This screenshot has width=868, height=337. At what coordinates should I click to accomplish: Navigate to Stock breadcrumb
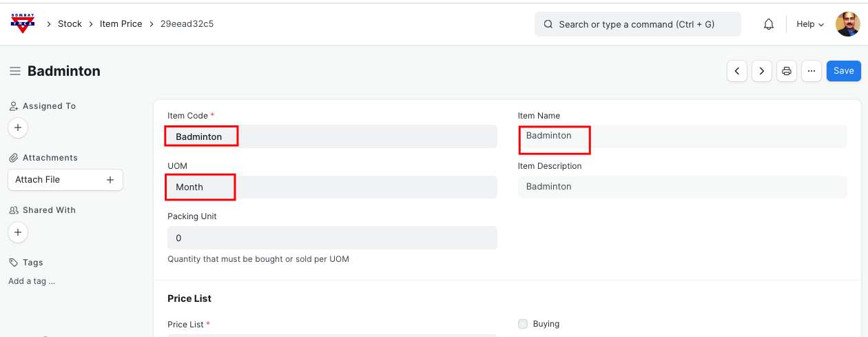(x=70, y=24)
